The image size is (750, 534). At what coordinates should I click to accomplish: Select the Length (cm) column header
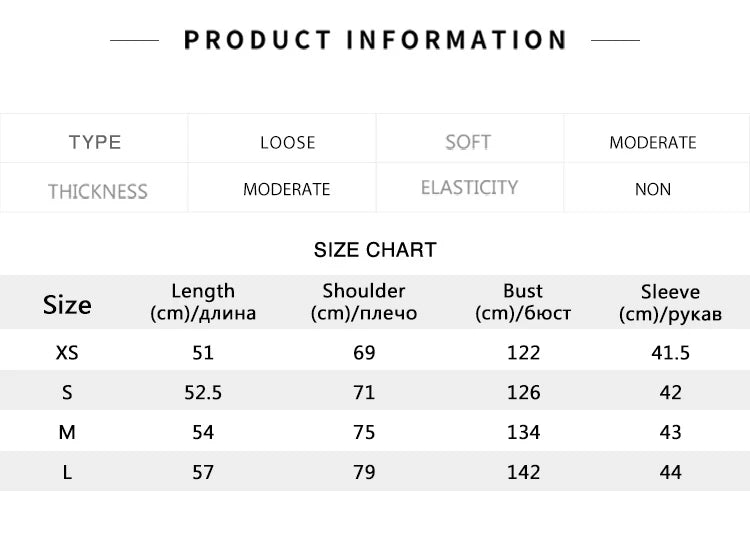203,302
